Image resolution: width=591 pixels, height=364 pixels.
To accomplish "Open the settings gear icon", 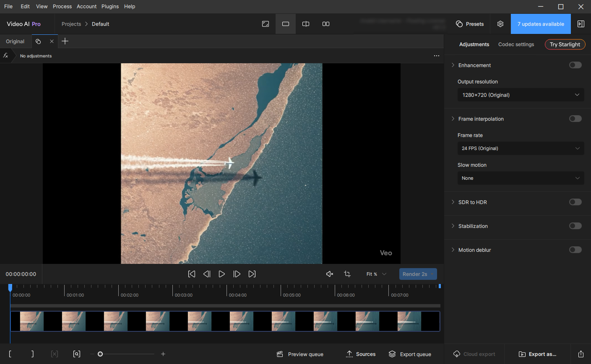I will pos(500,24).
